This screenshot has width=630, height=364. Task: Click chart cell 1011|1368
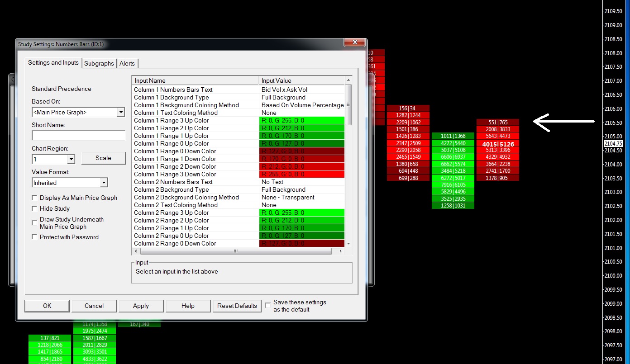click(x=453, y=136)
